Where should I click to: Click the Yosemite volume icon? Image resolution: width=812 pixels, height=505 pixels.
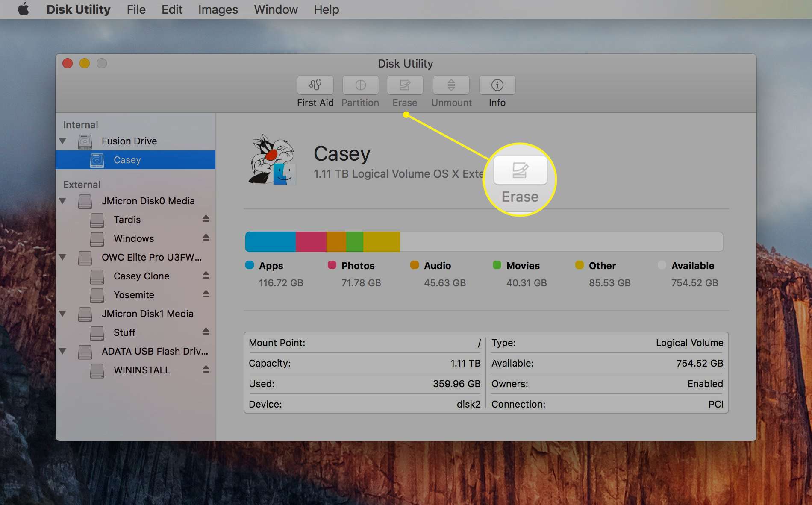pyautogui.click(x=97, y=295)
